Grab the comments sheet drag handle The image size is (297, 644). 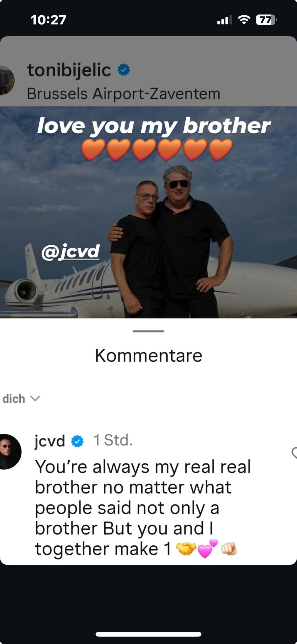pyautogui.click(x=148, y=331)
